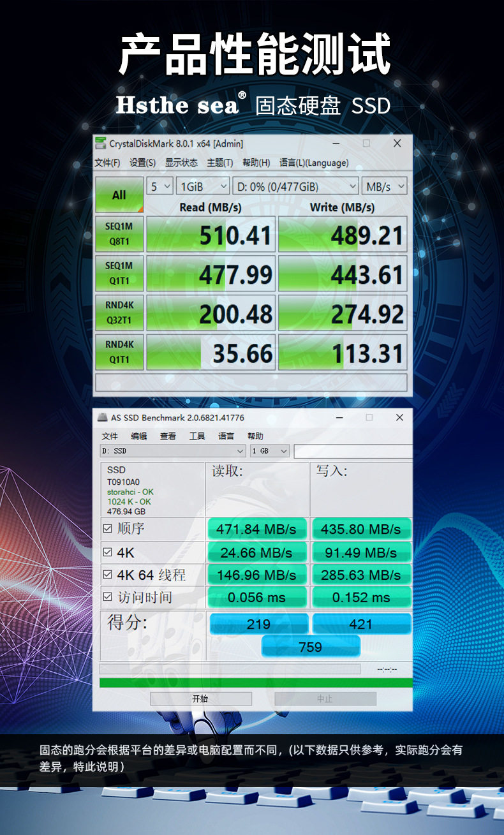The height and width of the screenshot is (835, 504).
Task: Open the 1GiB test size dropdown
Action: 203,186
